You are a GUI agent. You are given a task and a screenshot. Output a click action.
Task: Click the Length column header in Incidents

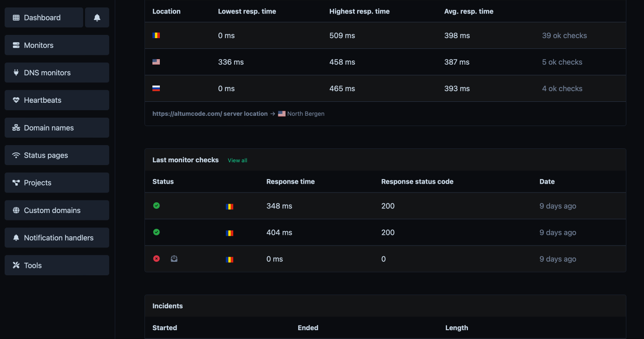pyautogui.click(x=456, y=328)
